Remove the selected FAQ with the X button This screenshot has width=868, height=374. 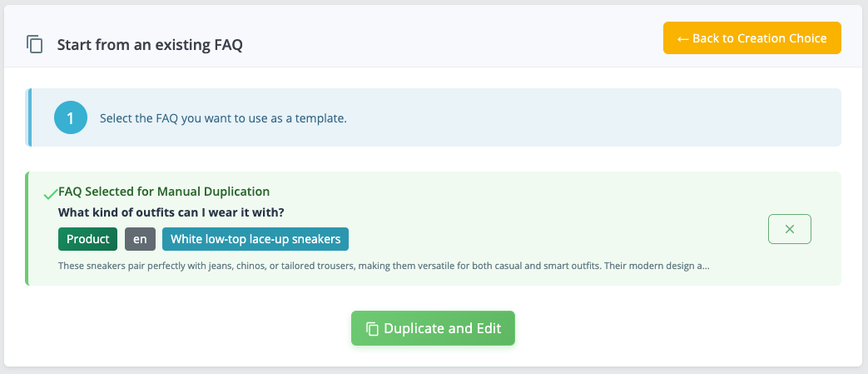pos(789,229)
